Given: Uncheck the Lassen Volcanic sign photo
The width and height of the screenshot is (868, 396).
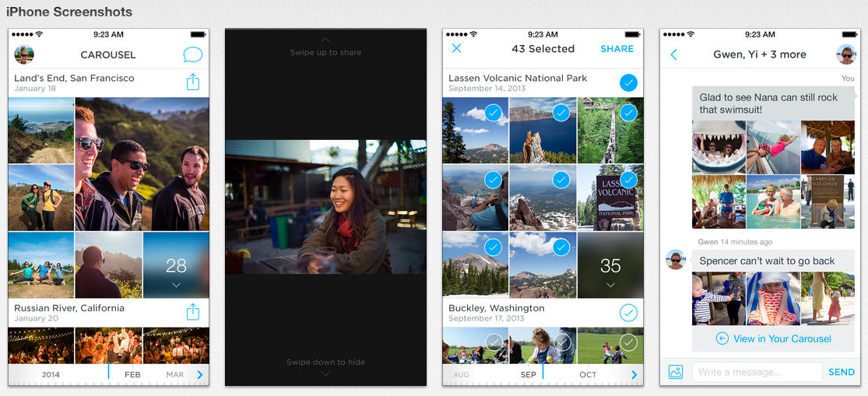Looking at the screenshot, I should coord(628,180).
